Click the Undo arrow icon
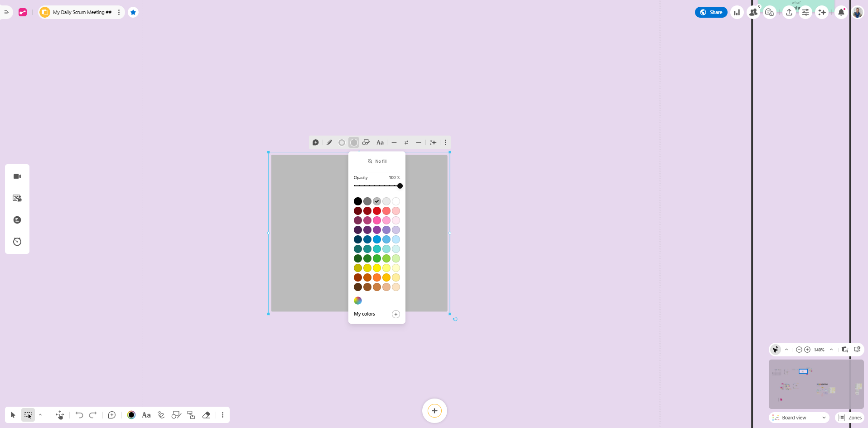868x428 pixels. click(x=79, y=415)
